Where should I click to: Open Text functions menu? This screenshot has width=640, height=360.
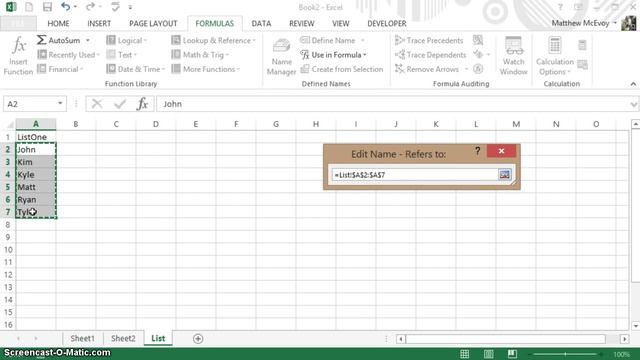[121, 55]
